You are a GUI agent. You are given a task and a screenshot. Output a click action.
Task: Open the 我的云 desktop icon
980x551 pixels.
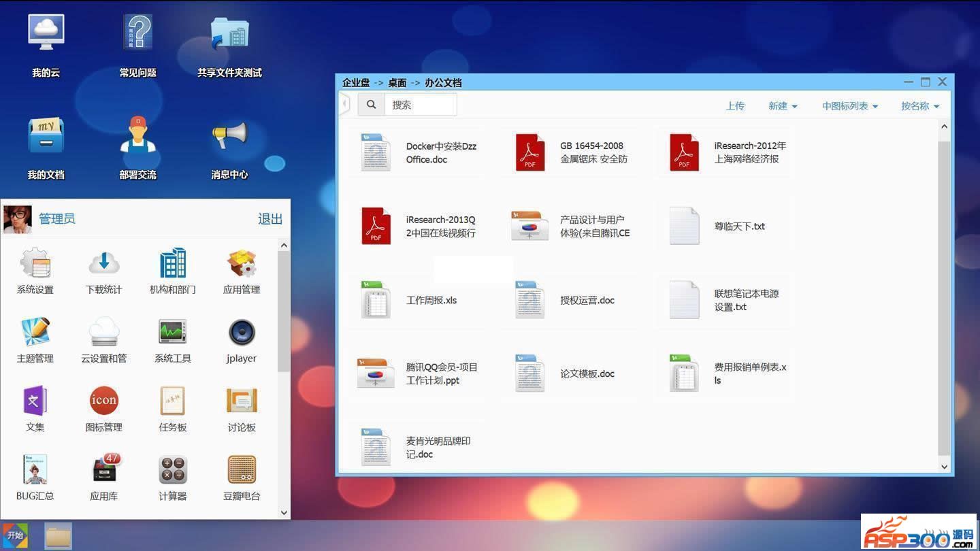(x=46, y=34)
